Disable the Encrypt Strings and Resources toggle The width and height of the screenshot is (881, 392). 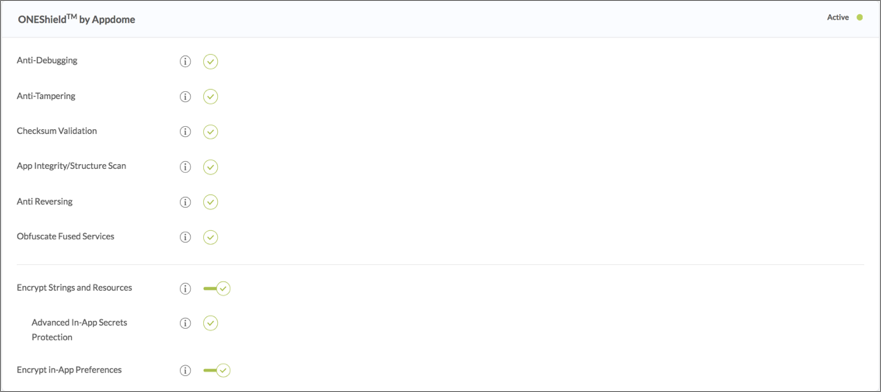tap(217, 289)
